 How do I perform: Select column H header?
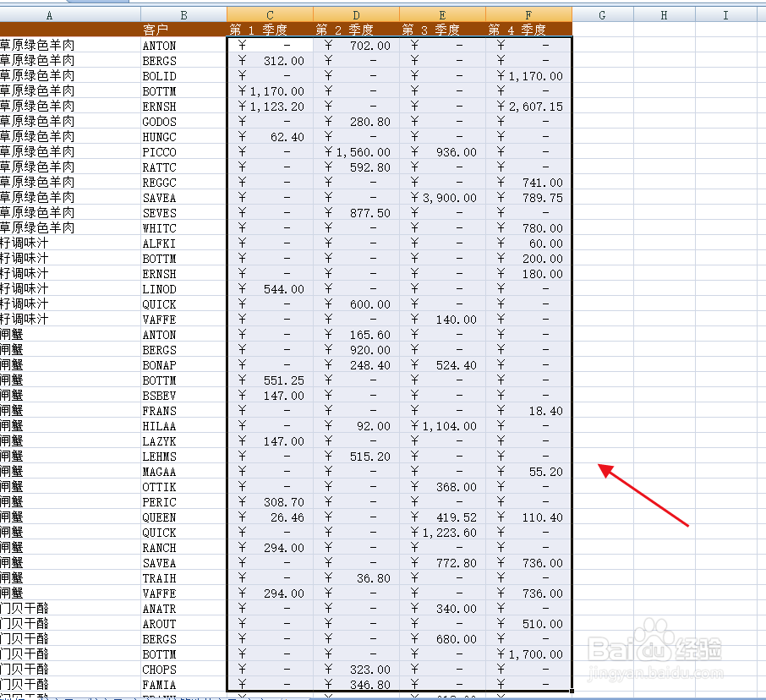(664, 14)
